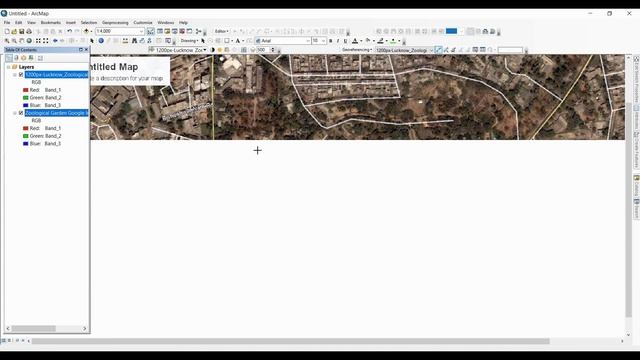Image resolution: width=640 pixels, height=360 pixels.
Task: Open the Geoprocessing menu
Action: pos(115,22)
